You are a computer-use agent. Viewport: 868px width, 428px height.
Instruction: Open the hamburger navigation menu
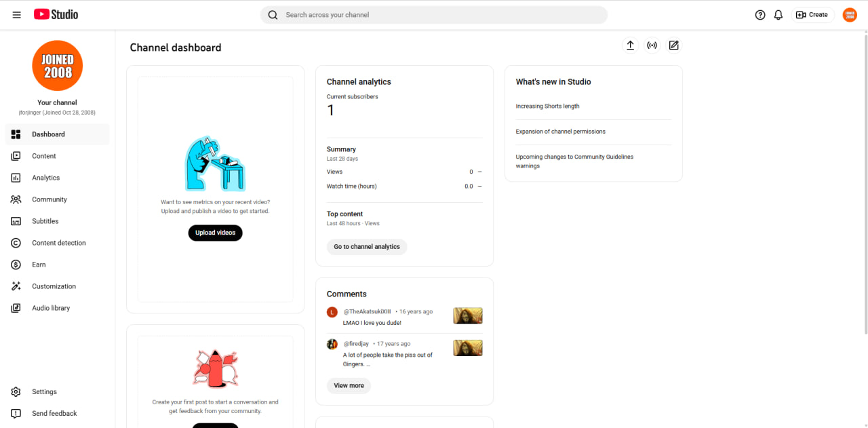click(16, 14)
